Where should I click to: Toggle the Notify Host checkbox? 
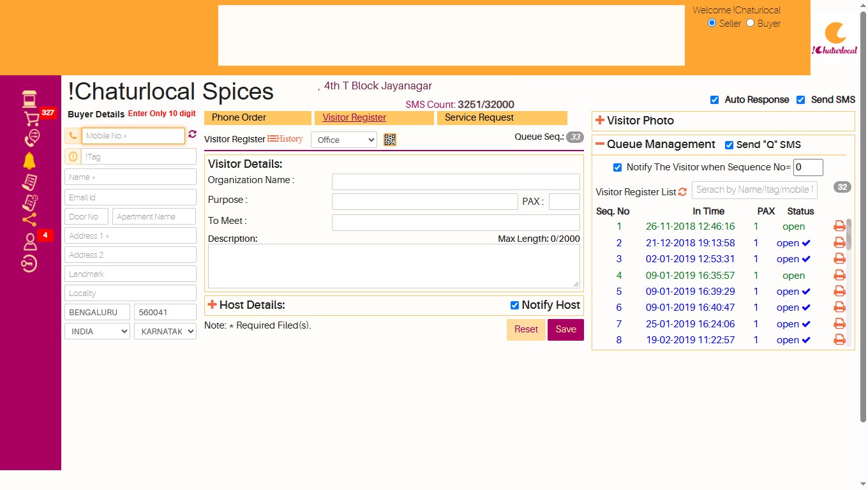click(514, 306)
